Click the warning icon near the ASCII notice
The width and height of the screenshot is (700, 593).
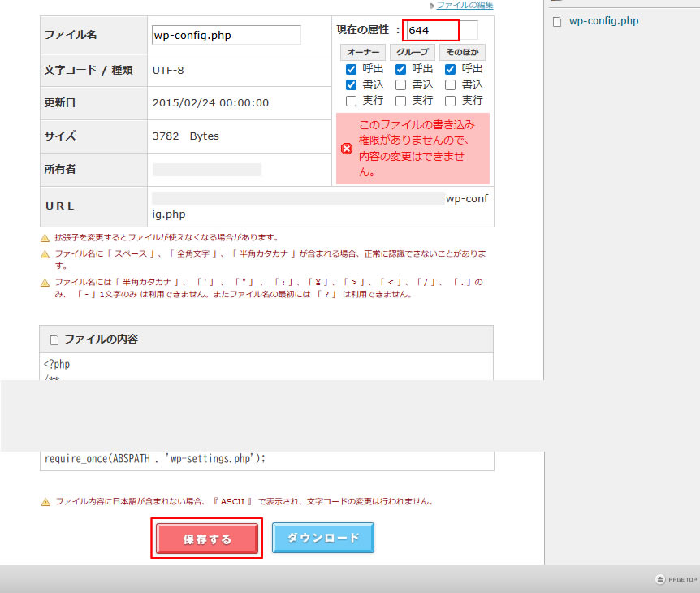(44, 501)
